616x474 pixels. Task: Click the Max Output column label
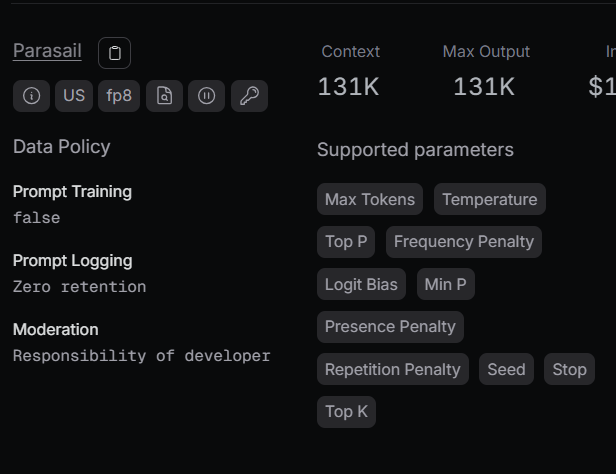(486, 51)
